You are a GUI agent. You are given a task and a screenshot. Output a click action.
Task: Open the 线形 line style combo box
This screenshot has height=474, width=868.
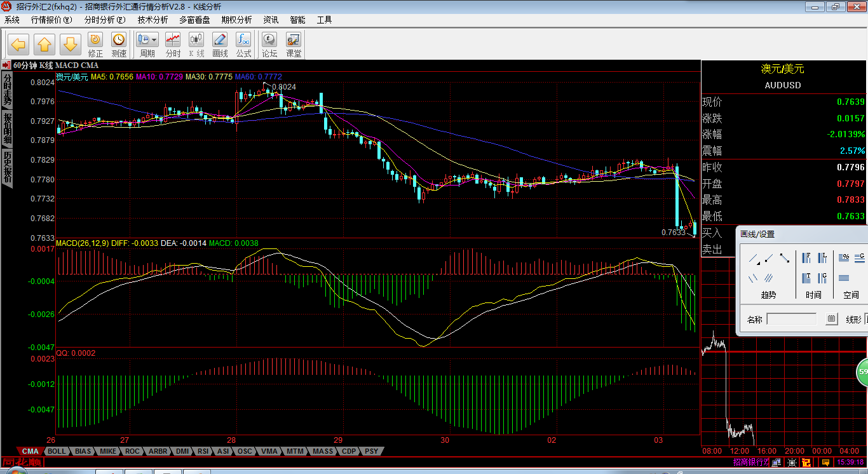coord(865,319)
